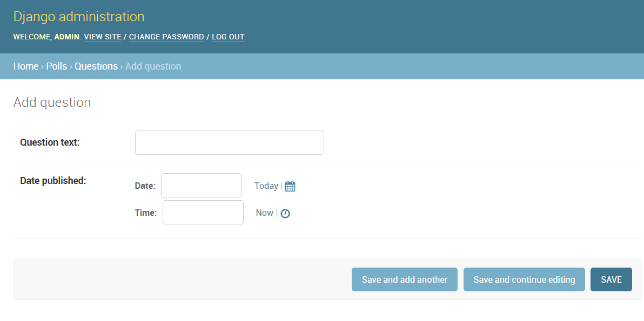This screenshot has width=644, height=321.
Task: Click the Today shortcut link
Action: pos(266,186)
